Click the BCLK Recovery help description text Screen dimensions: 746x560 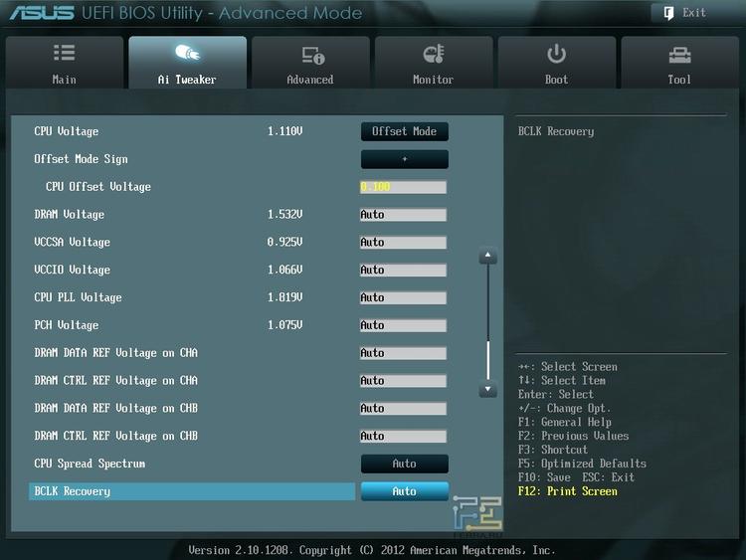[x=556, y=131]
